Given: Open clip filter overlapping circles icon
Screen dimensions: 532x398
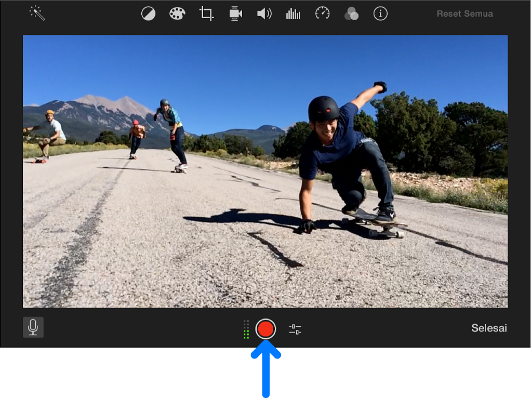Looking at the screenshot, I should point(351,14).
